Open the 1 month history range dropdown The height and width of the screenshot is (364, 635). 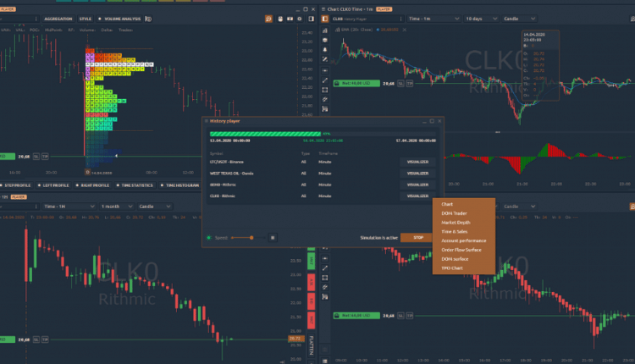pos(117,207)
